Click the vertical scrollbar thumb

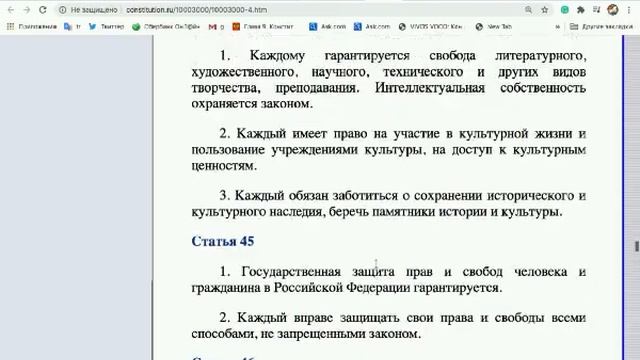(636, 246)
